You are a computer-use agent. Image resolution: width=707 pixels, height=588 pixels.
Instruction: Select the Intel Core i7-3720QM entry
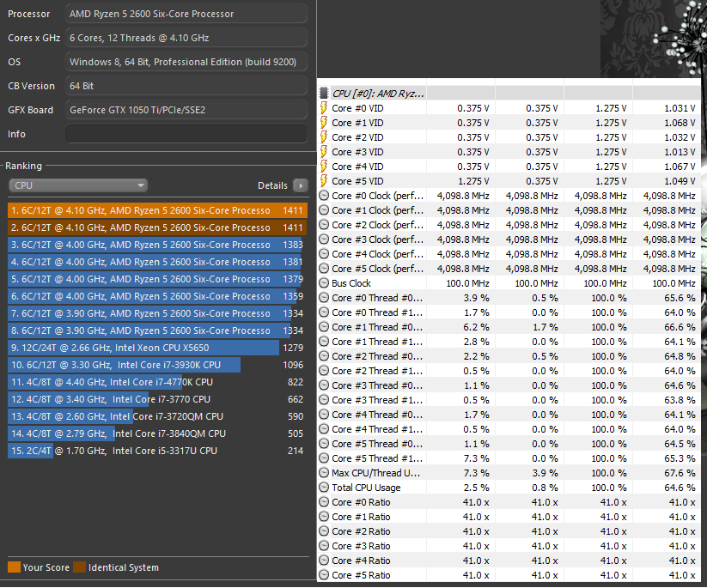click(x=157, y=416)
